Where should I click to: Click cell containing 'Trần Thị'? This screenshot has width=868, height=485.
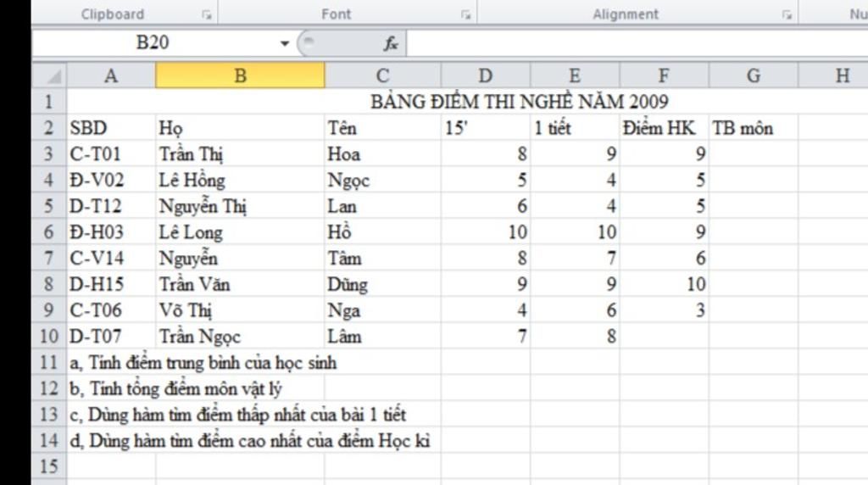(240, 154)
